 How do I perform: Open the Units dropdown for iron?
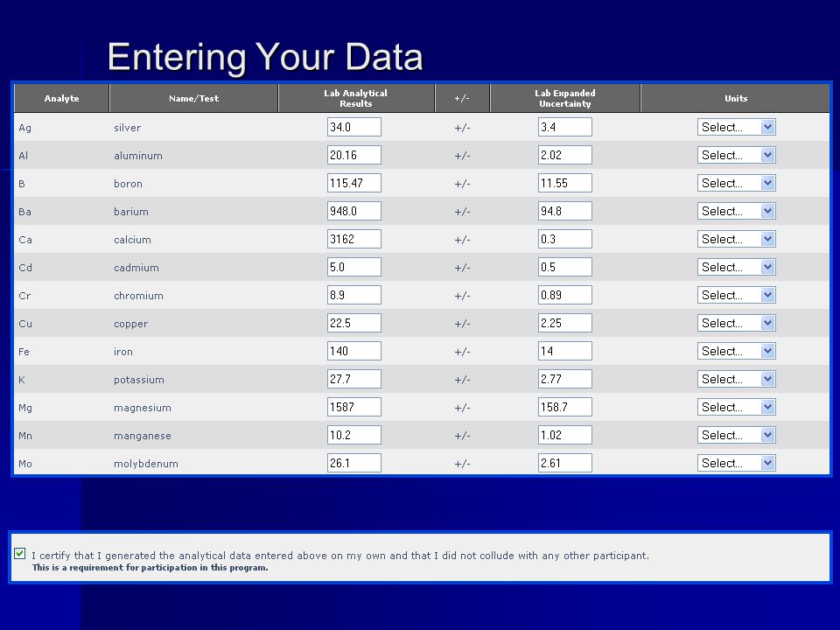(x=736, y=351)
